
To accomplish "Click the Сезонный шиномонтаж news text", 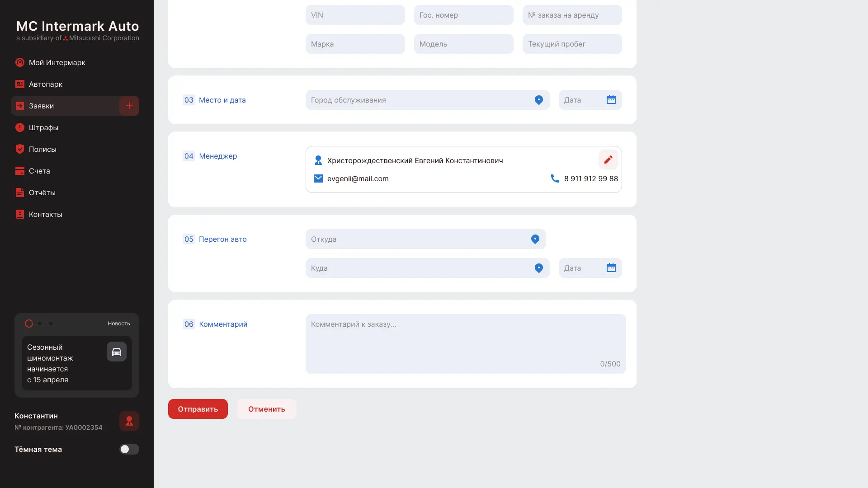I will (50, 363).
